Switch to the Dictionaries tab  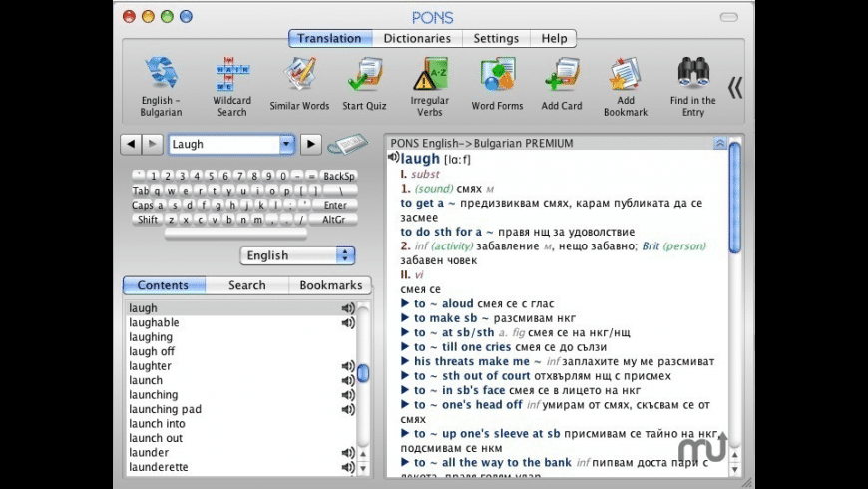(417, 39)
